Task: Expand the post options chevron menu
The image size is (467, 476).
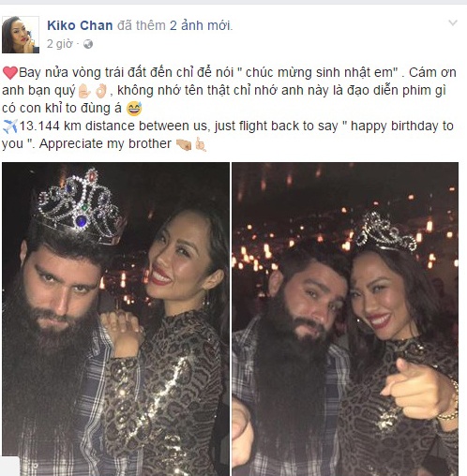Action: click(x=453, y=22)
